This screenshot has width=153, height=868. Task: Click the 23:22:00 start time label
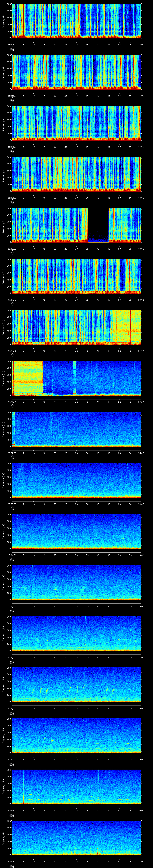12,453
